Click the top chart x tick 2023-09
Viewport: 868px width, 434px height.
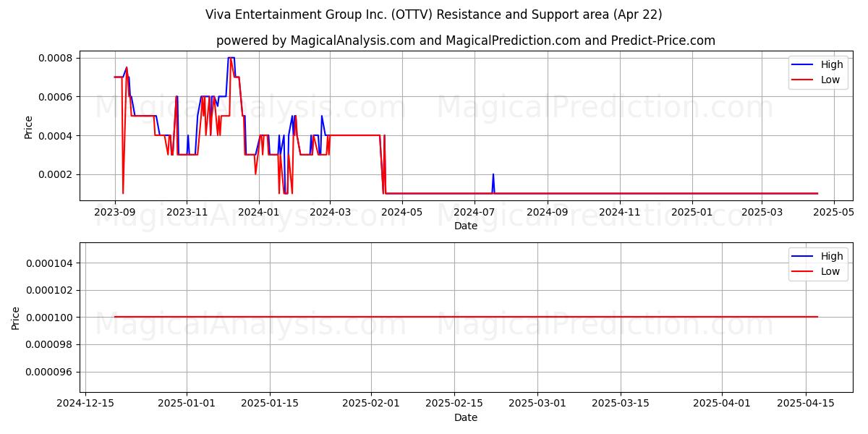115,212
